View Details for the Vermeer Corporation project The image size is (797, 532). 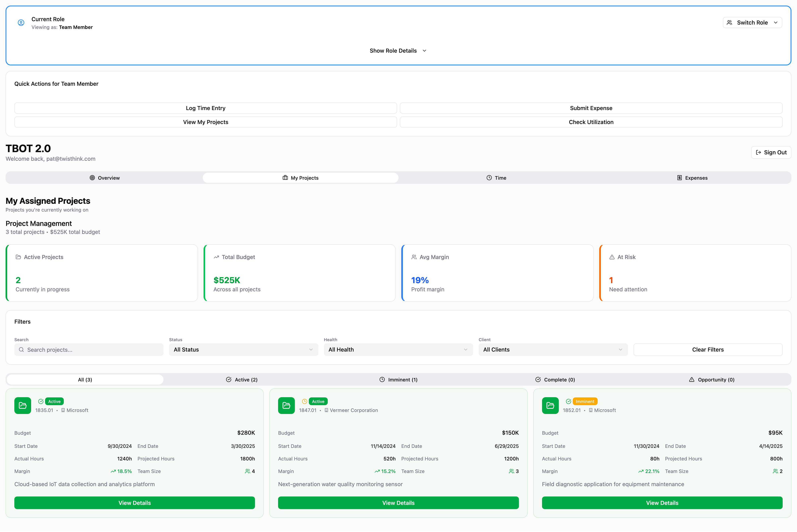pos(398,503)
